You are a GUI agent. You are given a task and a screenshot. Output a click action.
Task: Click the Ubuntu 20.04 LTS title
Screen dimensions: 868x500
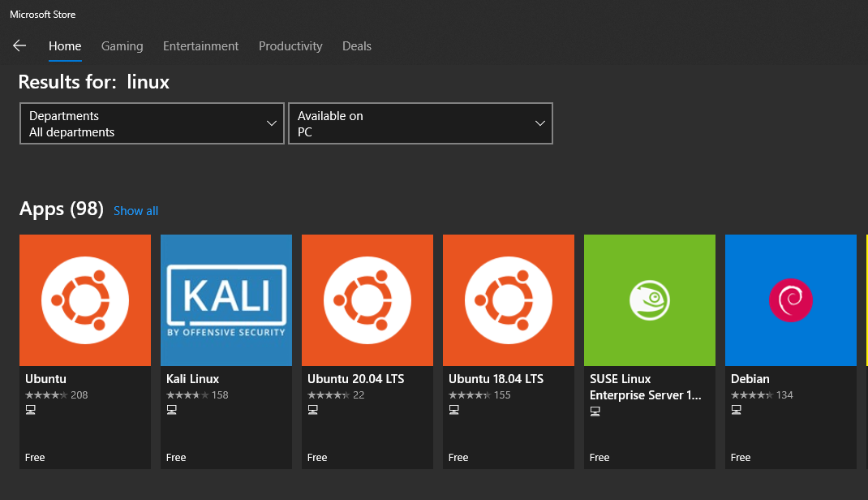tap(356, 379)
